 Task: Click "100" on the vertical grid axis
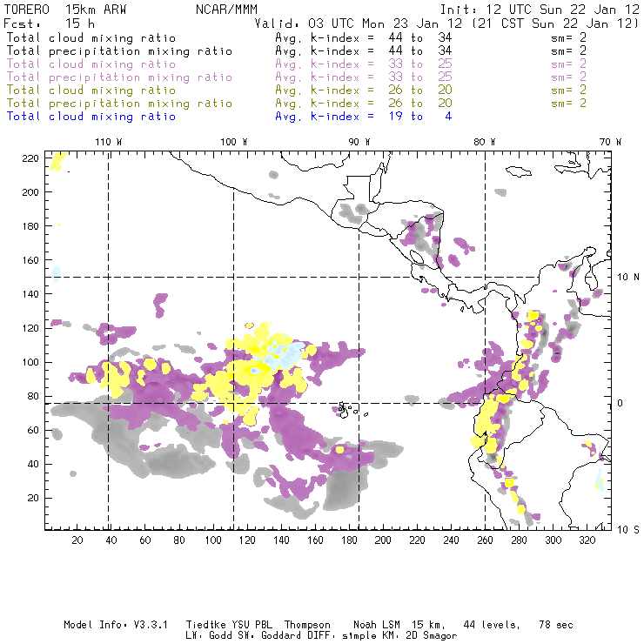30,362
